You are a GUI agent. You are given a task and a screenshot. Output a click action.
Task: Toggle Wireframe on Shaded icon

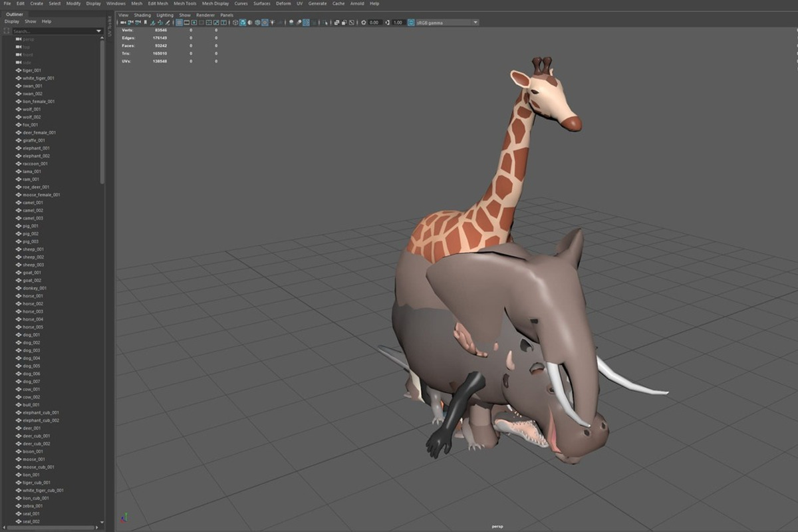[x=257, y=23]
